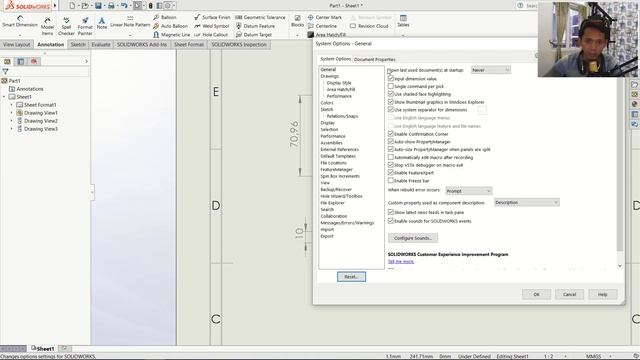Insert a Datum Target

point(253,35)
